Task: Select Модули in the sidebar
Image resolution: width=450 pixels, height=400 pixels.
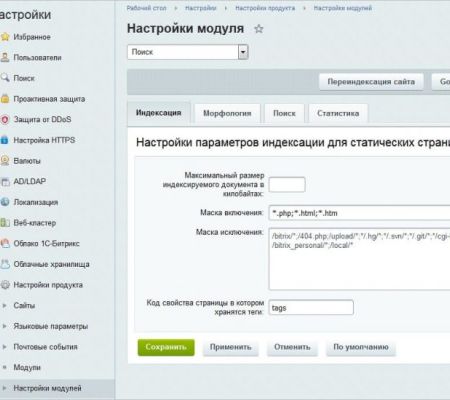Action: tap(27, 368)
